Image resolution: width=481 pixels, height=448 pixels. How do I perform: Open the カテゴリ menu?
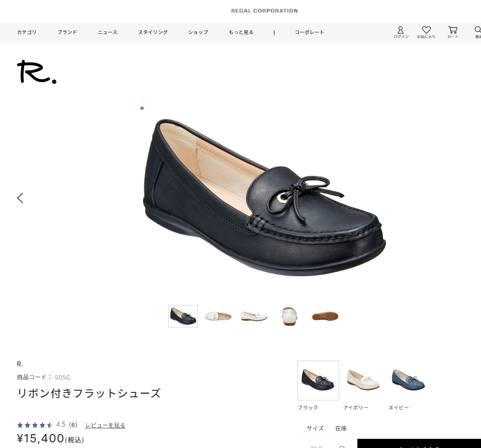(27, 32)
